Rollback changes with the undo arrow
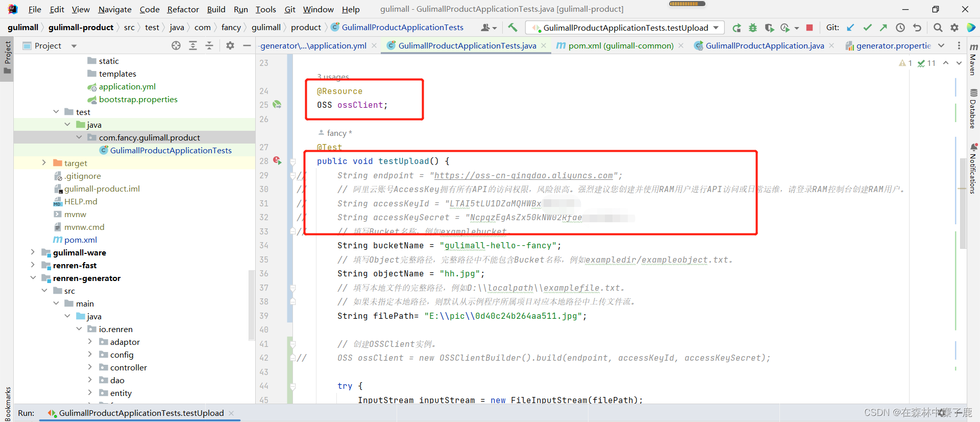Viewport: 980px width, 422px height. click(x=917, y=28)
